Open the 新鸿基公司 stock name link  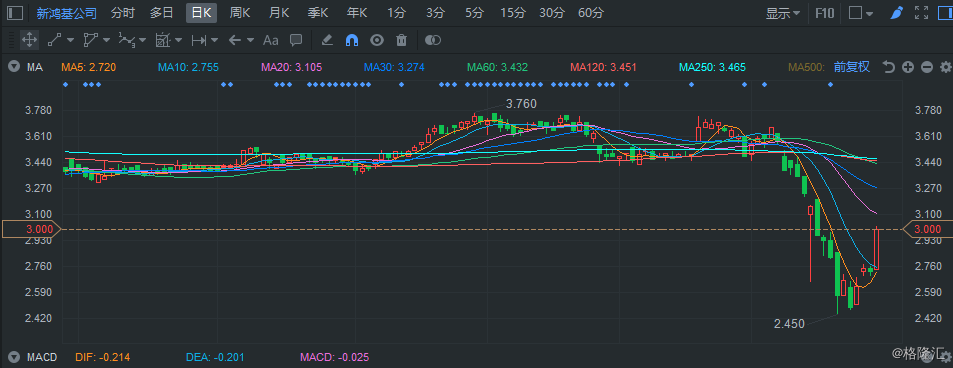(x=66, y=13)
